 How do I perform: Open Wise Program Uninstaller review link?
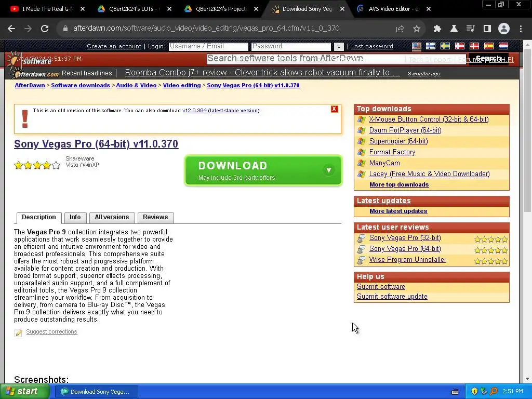[x=408, y=260]
